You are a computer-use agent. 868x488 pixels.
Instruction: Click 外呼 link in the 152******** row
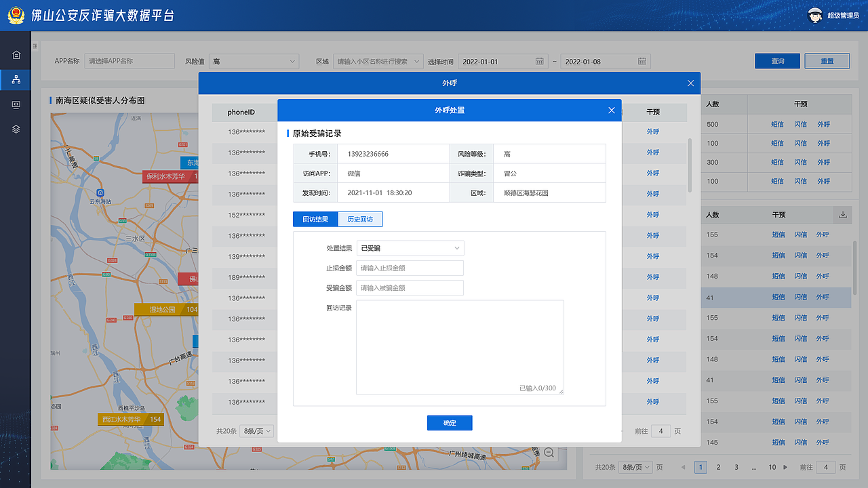pos(653,215)
